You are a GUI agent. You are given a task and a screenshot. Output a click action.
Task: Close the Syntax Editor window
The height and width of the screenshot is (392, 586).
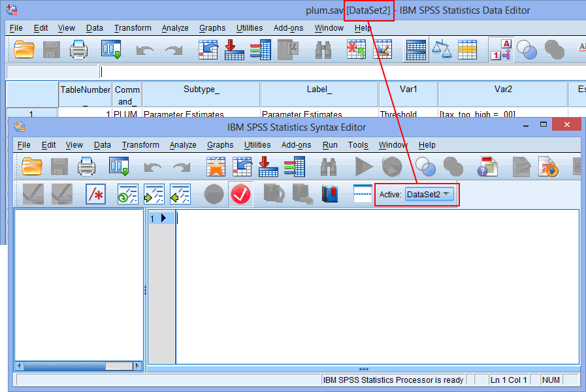click(566, 124)
